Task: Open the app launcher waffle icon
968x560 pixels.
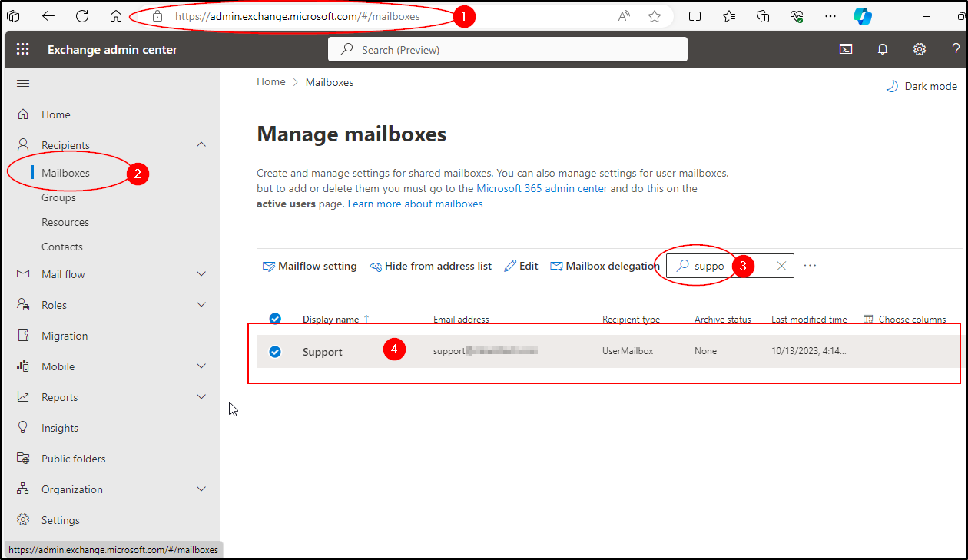Action: [22, 49]
